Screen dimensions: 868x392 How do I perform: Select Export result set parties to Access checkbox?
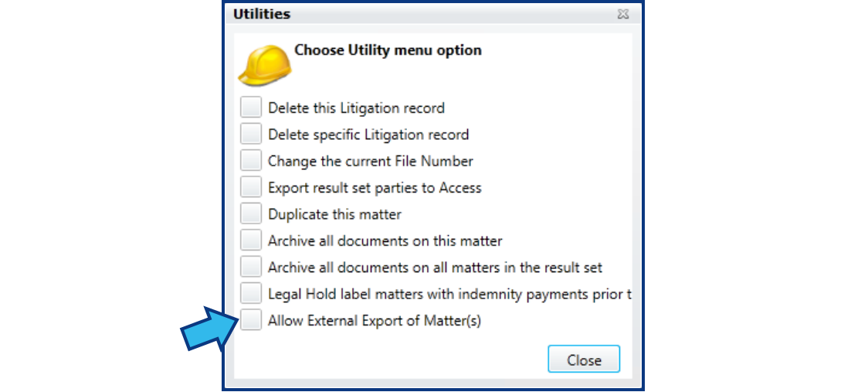(251, 187)
